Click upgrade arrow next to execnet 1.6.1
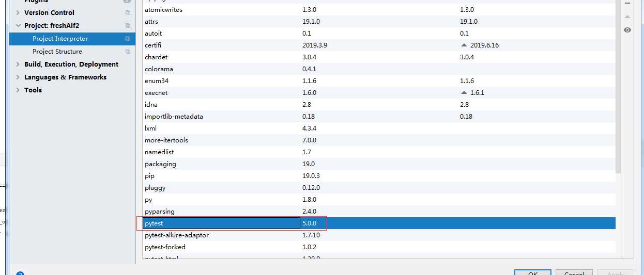The width and height of the screenshot is (644, 275). 464,92
